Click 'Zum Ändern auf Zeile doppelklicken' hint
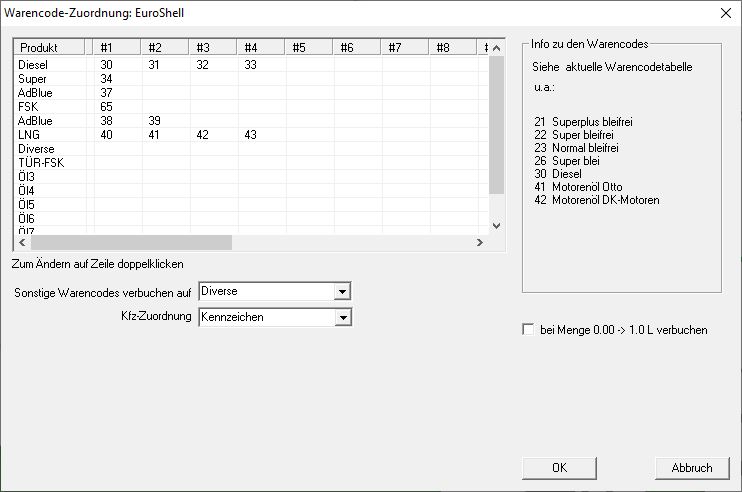 click(97, 264)
